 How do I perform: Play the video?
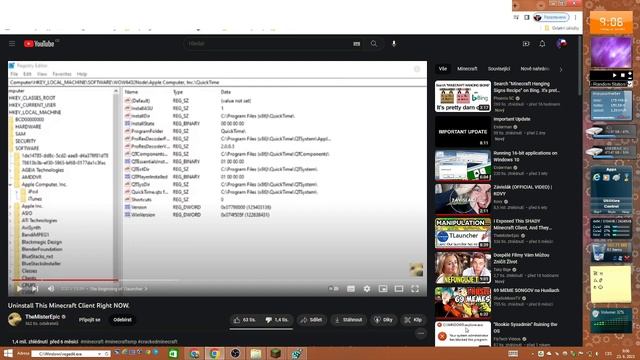[19, 289]
